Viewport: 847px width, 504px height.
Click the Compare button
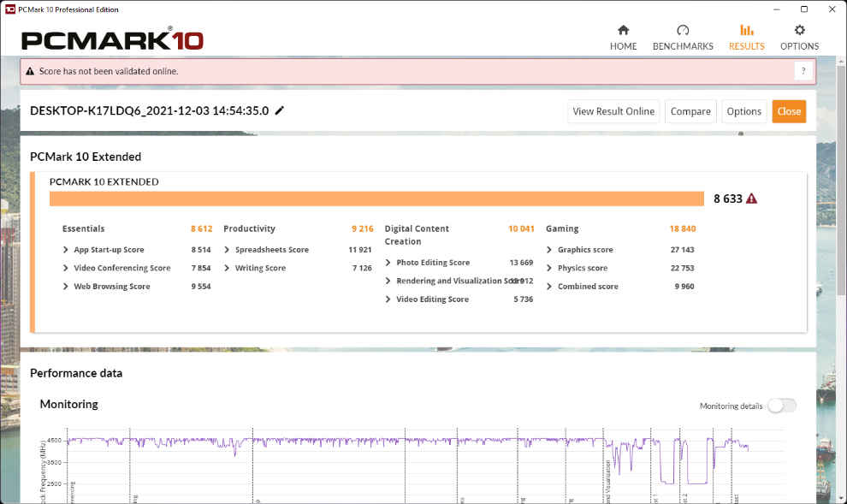pos(690,111)
